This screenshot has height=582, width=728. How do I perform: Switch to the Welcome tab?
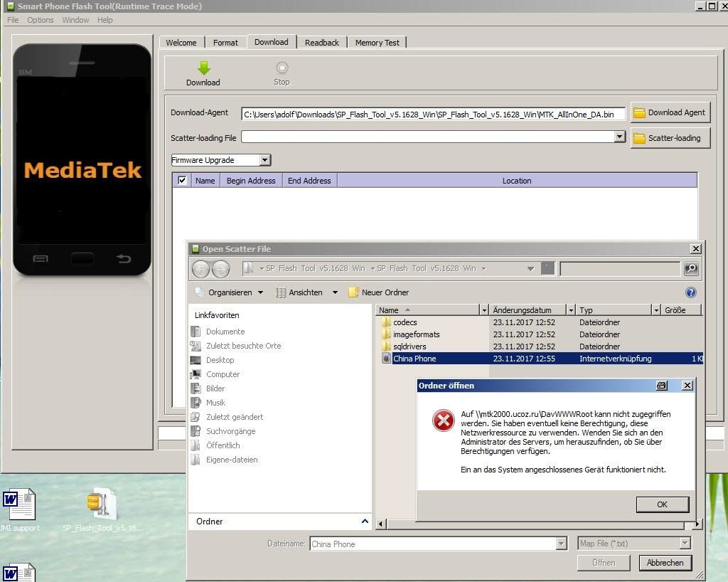pos(181,42)
